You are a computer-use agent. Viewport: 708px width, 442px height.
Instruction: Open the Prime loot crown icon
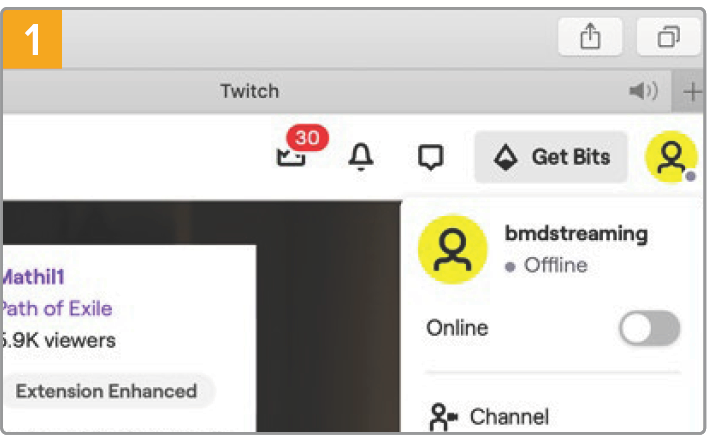click(290, 157)
